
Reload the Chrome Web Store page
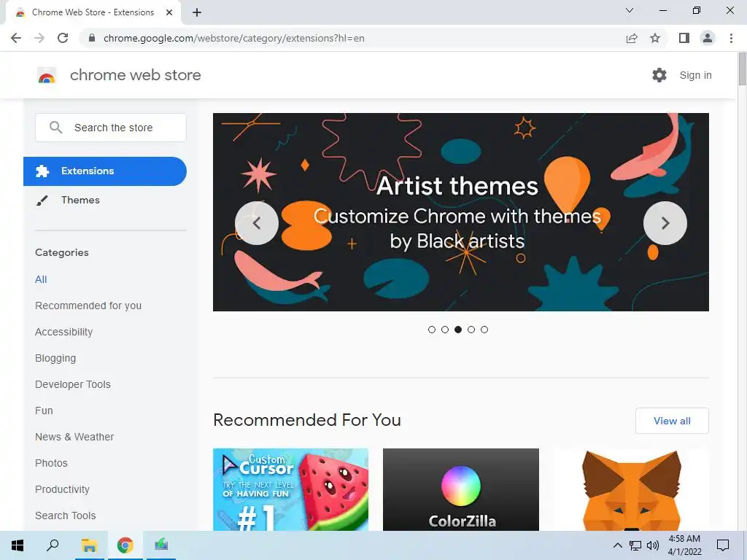[63, 38]
